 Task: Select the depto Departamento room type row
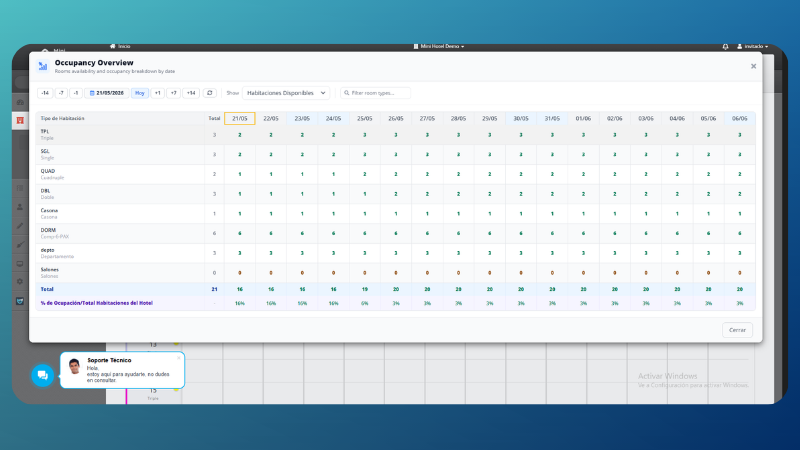point(395,253)
